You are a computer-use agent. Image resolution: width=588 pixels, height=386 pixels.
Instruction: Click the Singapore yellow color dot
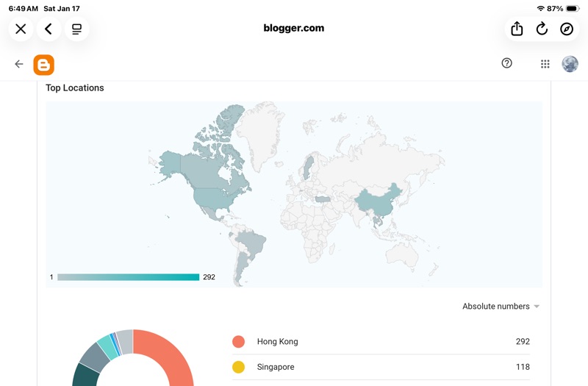click(x=238, y=367)
